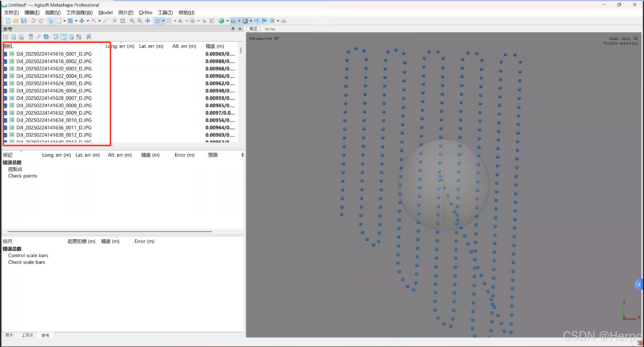Click the Save project icon
The width and height of the screenshot is (644, 347).
24,21
